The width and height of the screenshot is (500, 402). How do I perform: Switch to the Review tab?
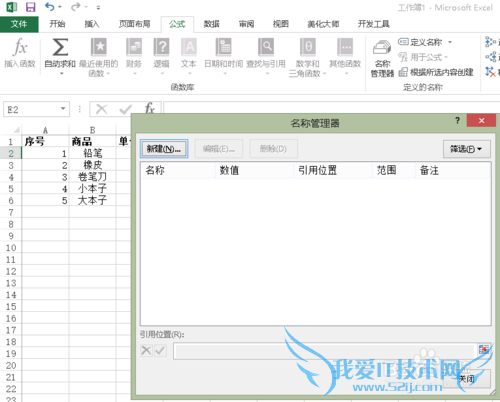click(247, 24)
